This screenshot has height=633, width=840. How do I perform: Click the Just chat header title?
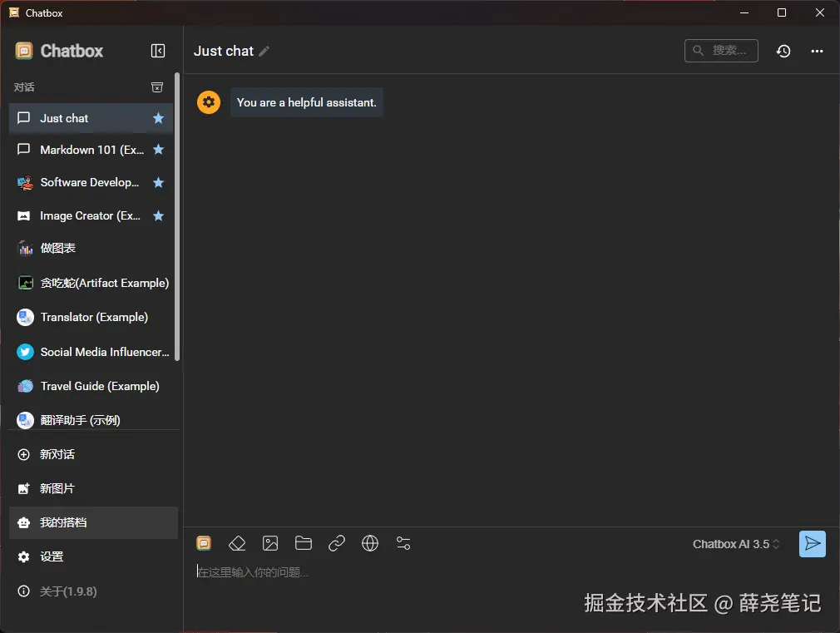[x=224, y=51]
